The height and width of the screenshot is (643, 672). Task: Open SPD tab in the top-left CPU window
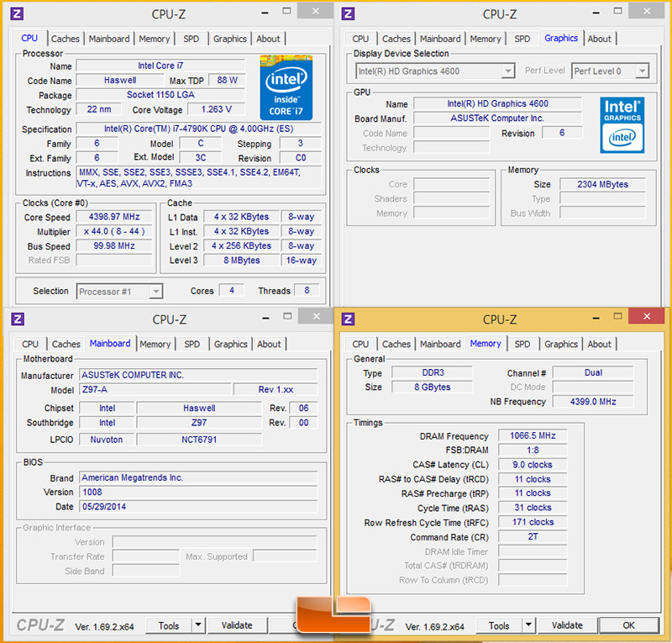[192, 39]
